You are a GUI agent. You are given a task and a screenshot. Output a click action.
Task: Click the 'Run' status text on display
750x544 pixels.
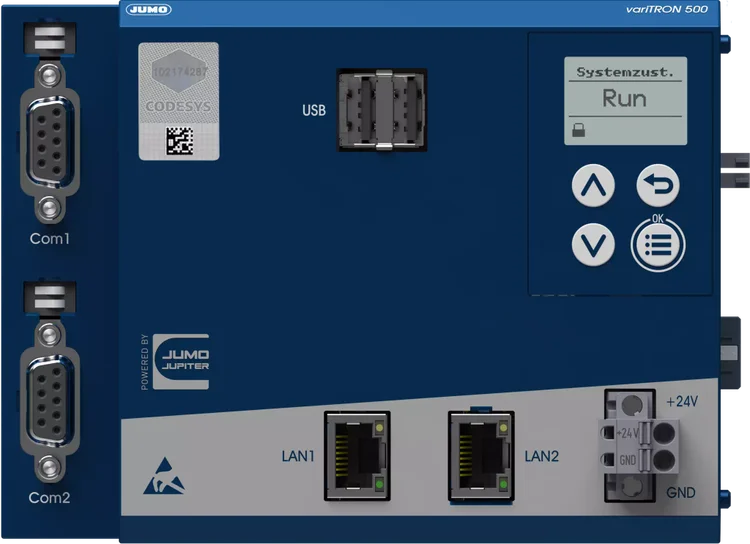pos(624,99)
